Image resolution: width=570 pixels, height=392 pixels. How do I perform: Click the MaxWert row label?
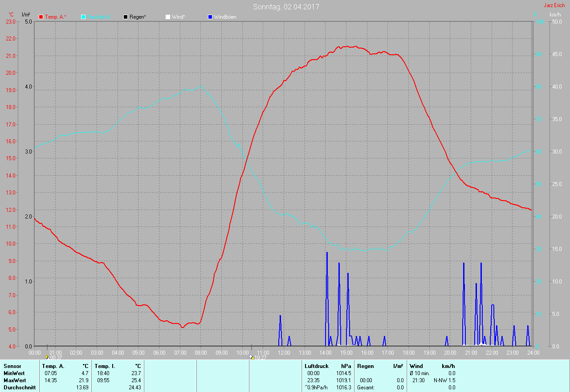coord(15,380)
